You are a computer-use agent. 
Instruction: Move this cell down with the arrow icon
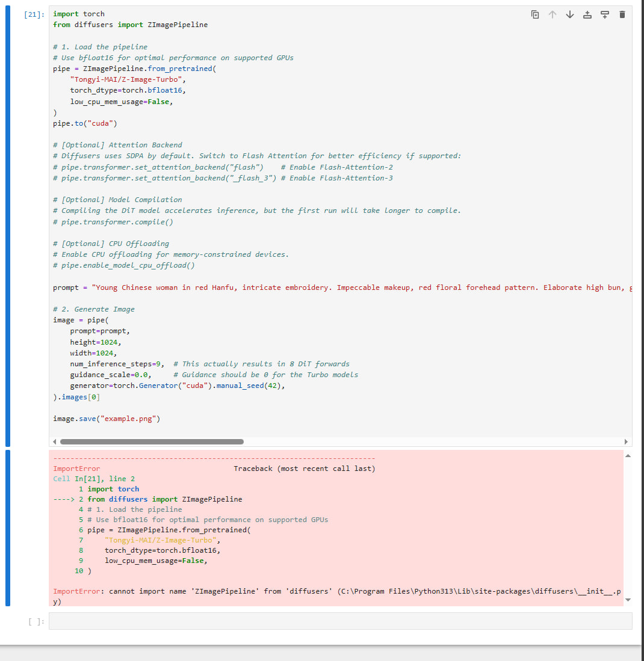point(570,14)
